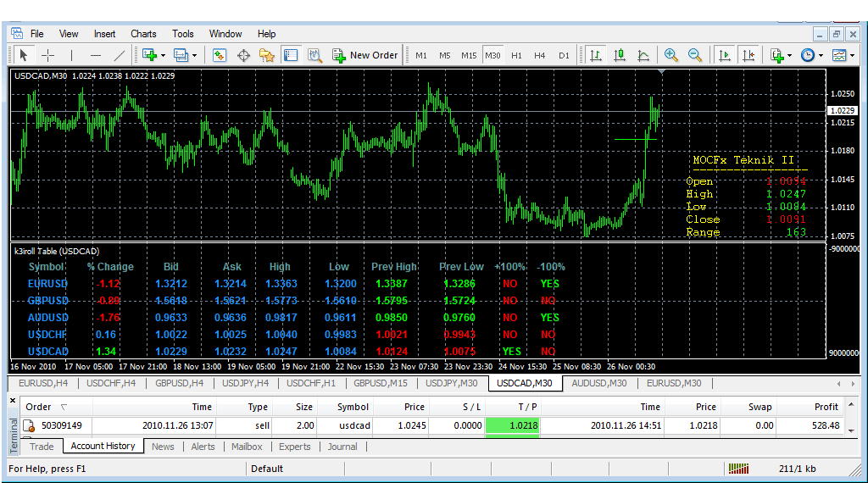Expand the Templates dropdown arrow
Image resolution: width=868 pixels, height=483 pixels.
tap(853, 56)
